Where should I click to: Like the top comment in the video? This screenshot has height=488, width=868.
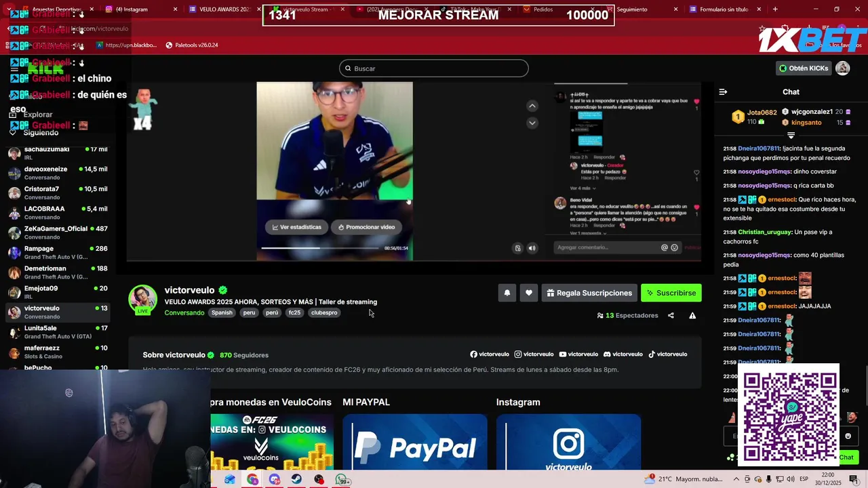696,102
